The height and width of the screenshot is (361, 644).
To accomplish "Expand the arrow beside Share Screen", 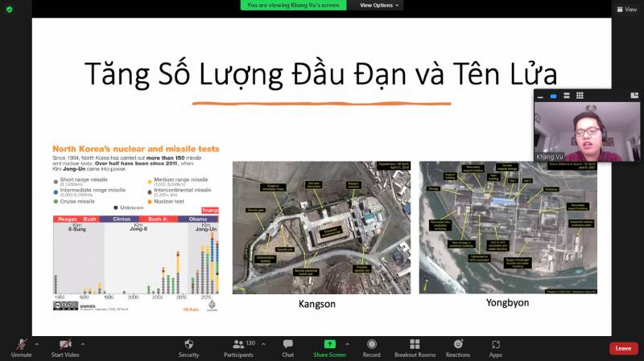I will 349,343.
